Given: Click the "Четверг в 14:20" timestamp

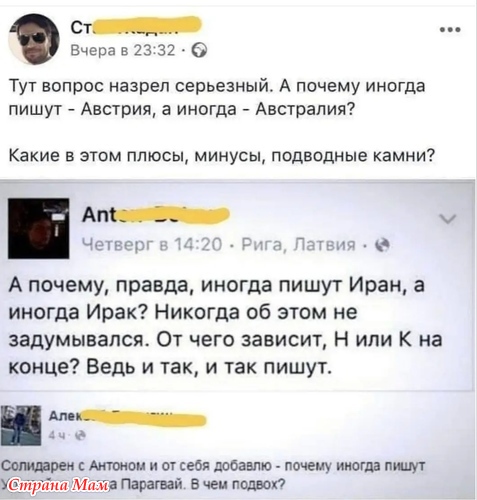Looking at the screenshot, I should [152, 245].
